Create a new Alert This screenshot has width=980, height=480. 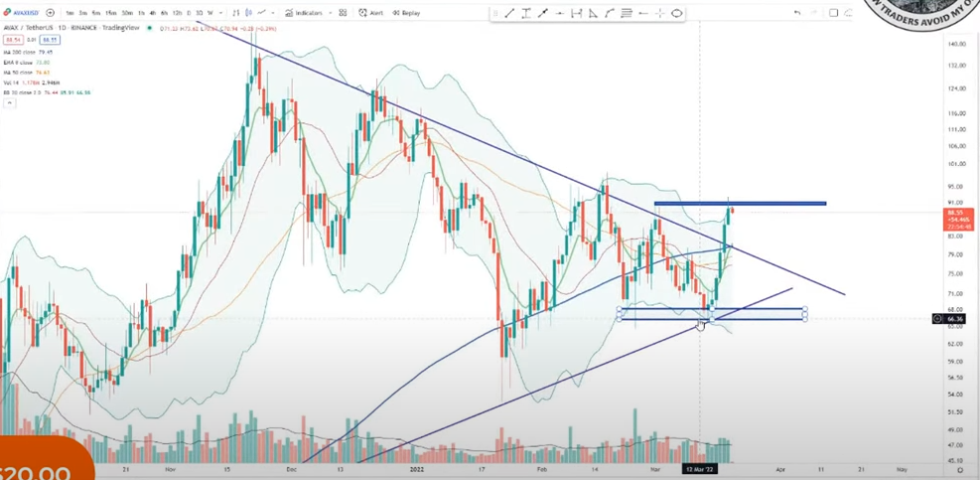tap(370, 13)
